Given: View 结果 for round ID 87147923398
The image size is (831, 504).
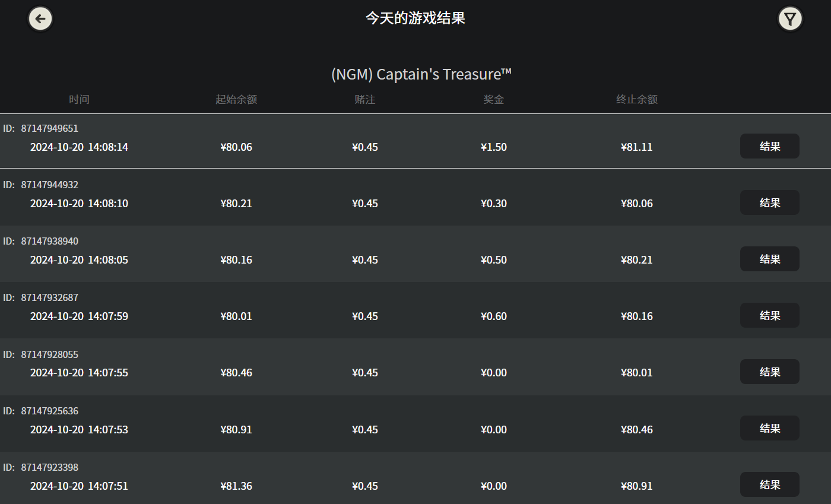Looking at the screenshot, I should pos(769,484).
